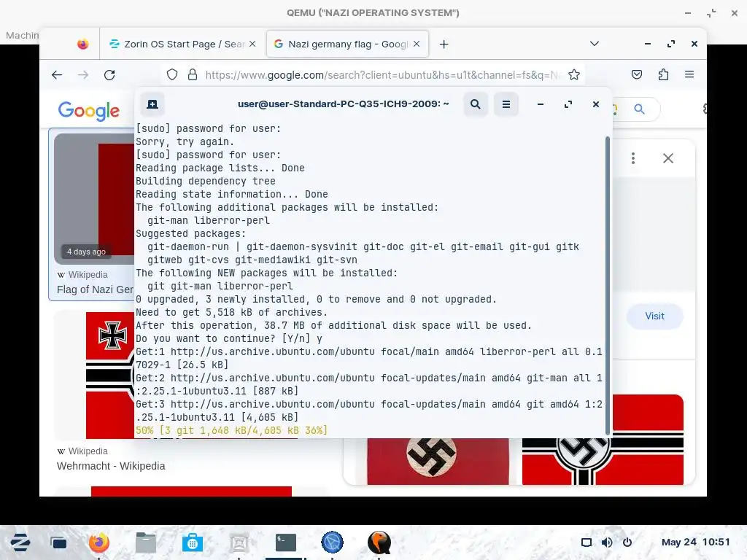Click the terminal vertical scrollbar
The image size is (747, 560).
click(608, 285)
